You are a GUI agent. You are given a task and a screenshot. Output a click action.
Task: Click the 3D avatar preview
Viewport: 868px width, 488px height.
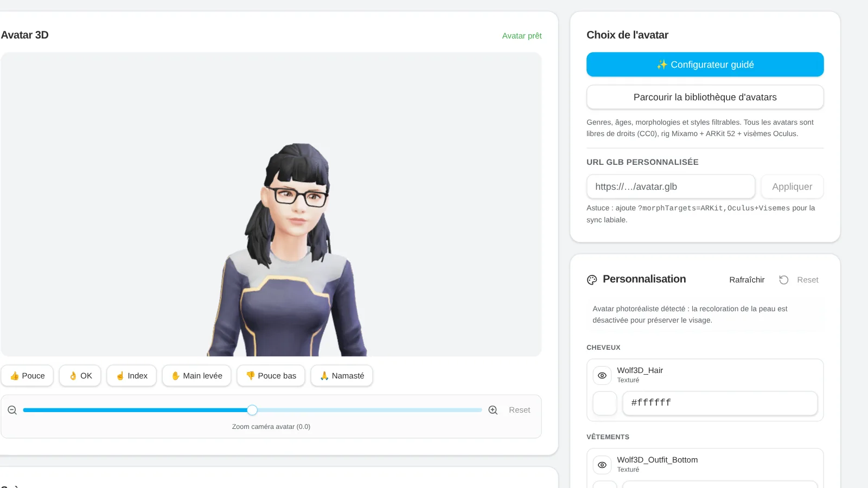pos(271,204)
